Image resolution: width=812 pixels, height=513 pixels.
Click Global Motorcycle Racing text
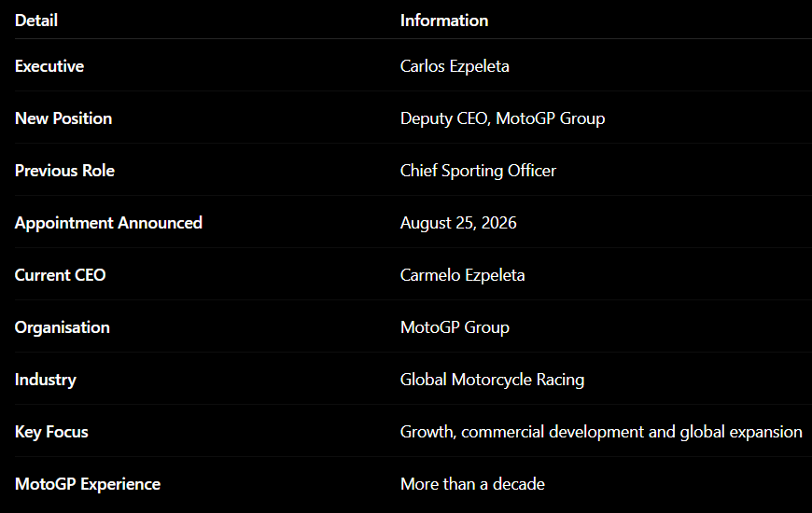tap(492, 380)
